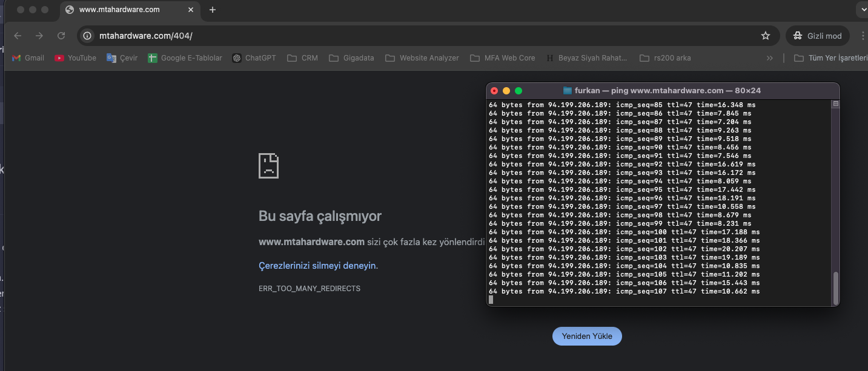Open the YouTube bookmark
This screenshot has width=868, height=371.
75,58
